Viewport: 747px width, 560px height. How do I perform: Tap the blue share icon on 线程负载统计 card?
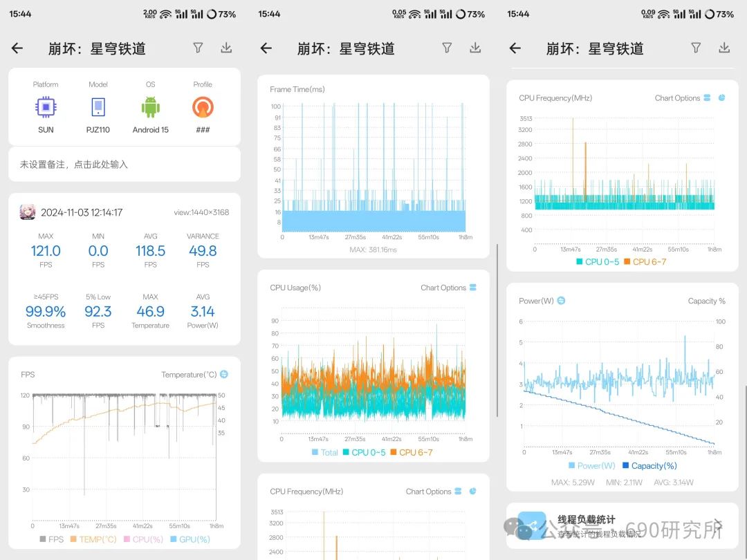[532, 525]
